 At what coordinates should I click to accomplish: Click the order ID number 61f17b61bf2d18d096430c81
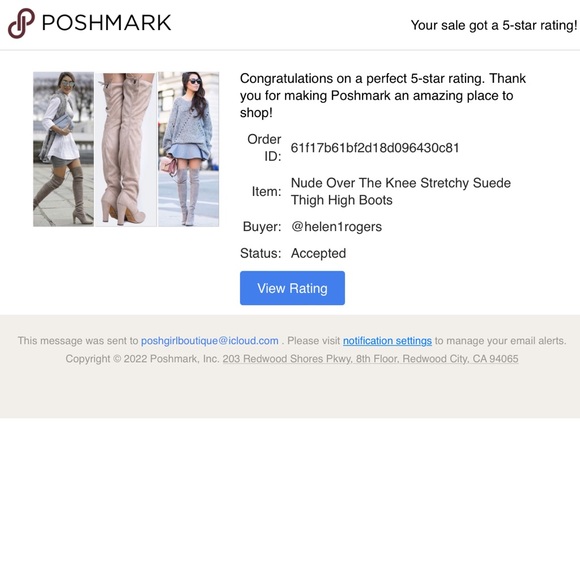[x=375, y=148]
